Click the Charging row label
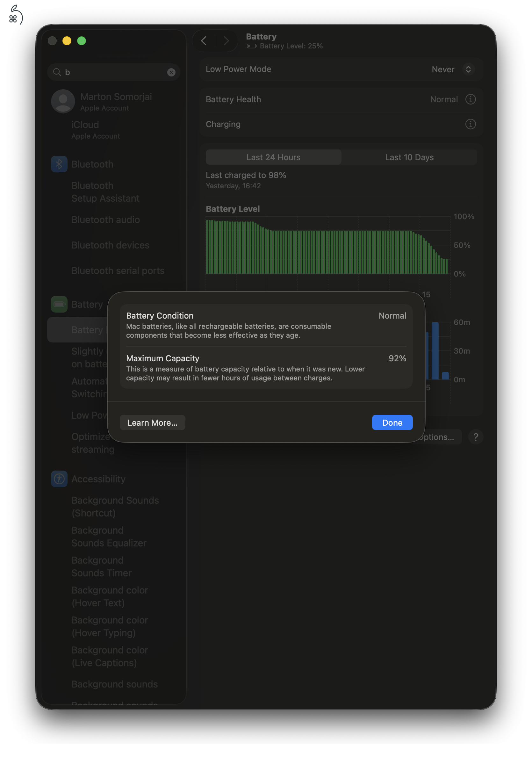The image size is (532, 757). click(223, 124)
